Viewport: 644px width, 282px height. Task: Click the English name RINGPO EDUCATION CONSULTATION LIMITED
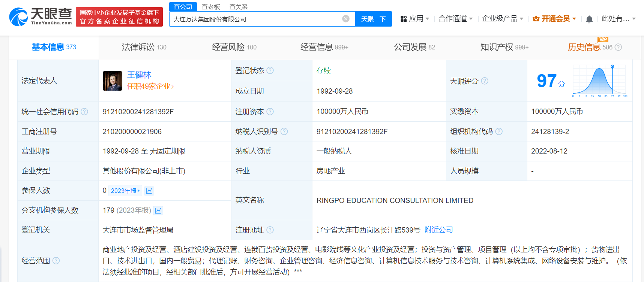tap(395, 200)
